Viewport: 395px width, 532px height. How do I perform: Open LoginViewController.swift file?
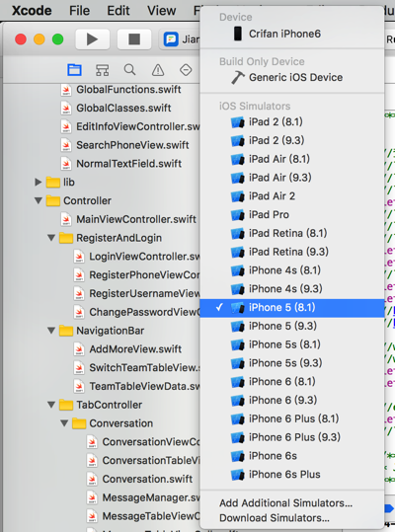tap(144, 257)
